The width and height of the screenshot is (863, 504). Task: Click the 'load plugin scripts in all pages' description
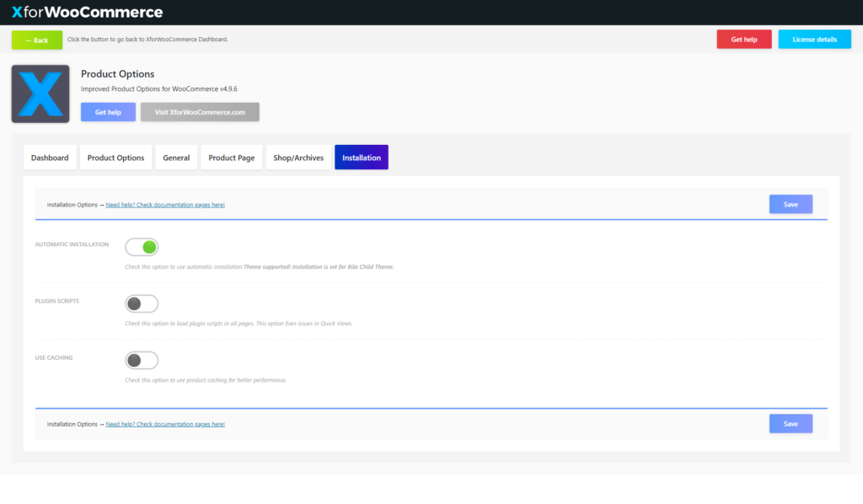(239, 324)
